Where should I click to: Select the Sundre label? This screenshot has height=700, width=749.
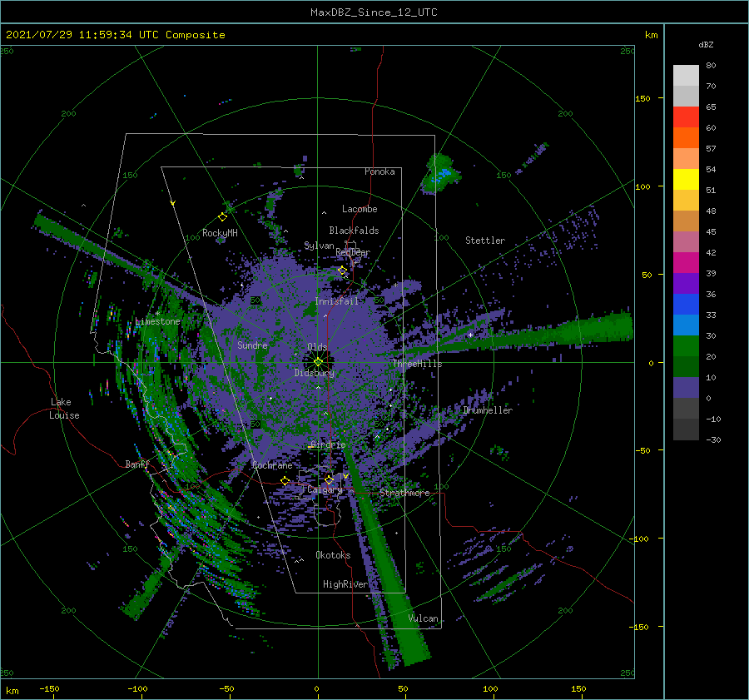click(252, 345)
